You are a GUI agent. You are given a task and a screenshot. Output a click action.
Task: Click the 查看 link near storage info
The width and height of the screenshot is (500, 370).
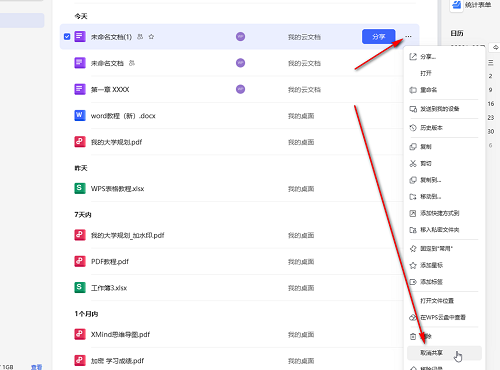coord(37,367)
